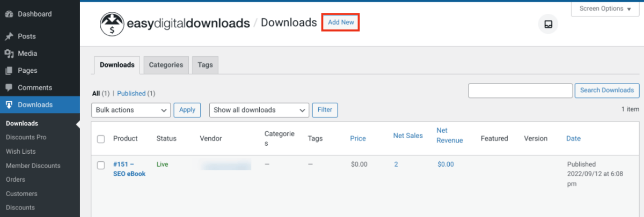Screen dimensions: 644x217
Task: Open the Show all downloads dropdown
Action: coord(259,110)
